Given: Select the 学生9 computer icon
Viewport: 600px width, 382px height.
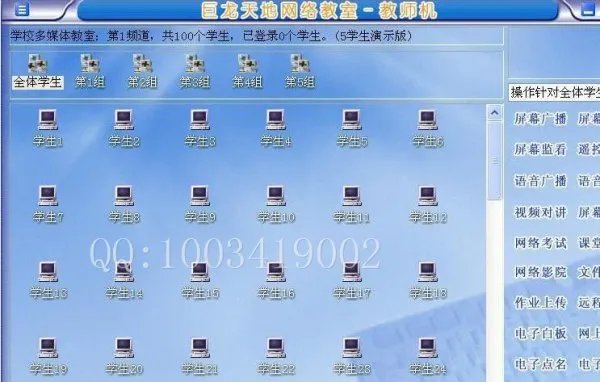Looking at the screenshot, I should click(x=200, y=196).
